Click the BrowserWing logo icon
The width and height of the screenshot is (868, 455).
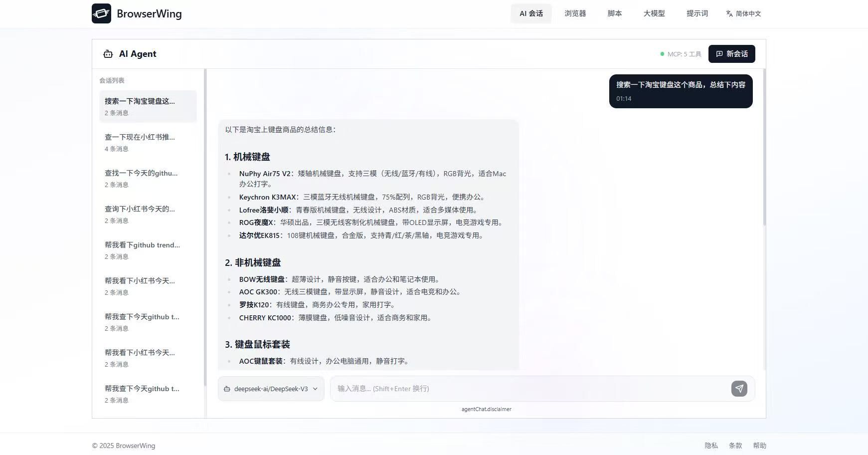point(101,13)
